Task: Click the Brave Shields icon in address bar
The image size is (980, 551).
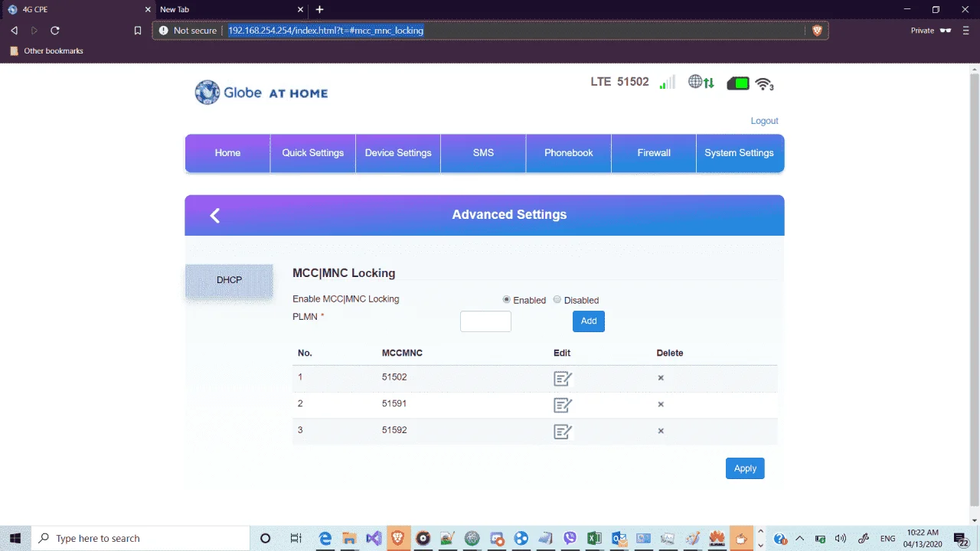Action: click(x=817, y=31)
